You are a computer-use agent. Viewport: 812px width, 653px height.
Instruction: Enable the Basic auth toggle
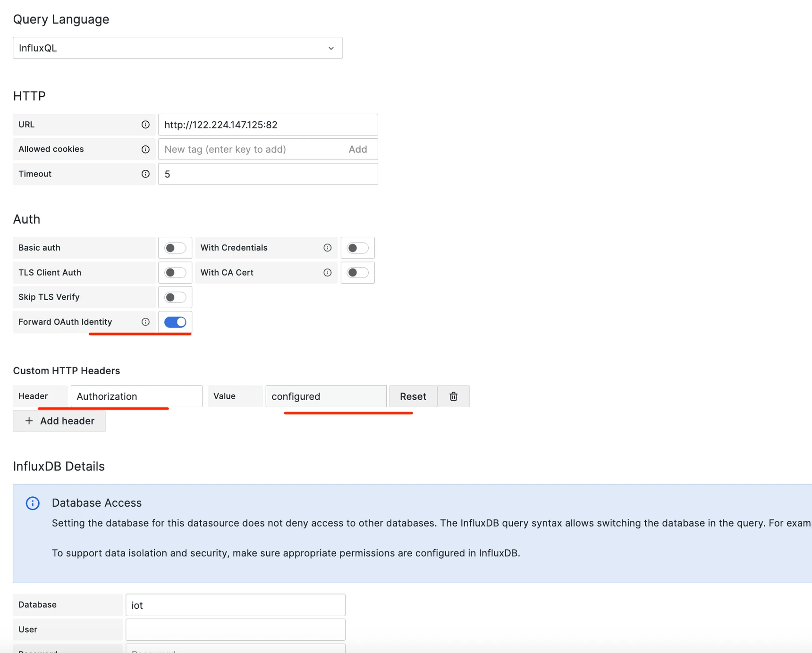tap(175, 248)
